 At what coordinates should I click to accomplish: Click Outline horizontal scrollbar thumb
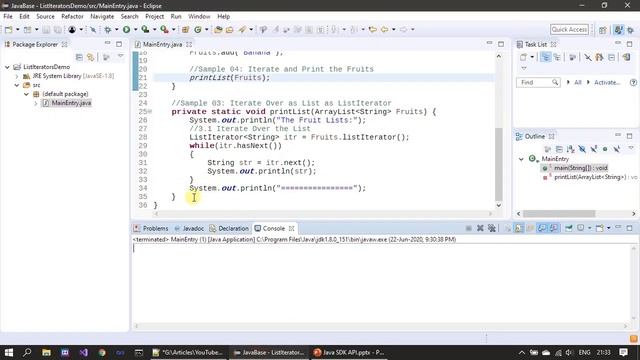559,213
